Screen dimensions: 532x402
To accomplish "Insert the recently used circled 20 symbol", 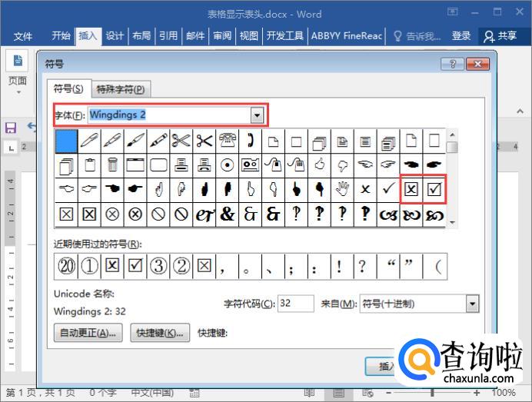I will pyautogui.click(x=66, y=266).
